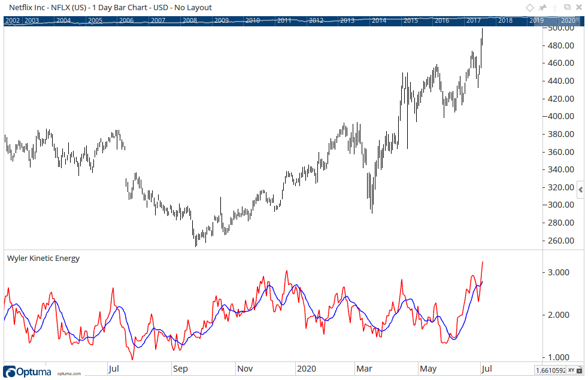Viewport: 588px width, 380px height.
Task: Pin the chart with the pushpin icon
Action: [542, 8]
